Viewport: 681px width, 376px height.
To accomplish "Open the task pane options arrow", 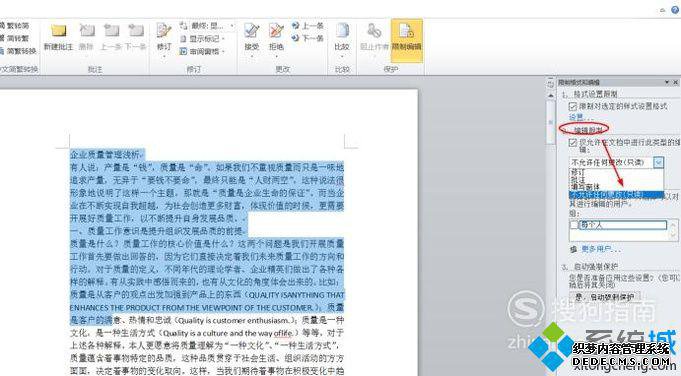I will point(667,82).
